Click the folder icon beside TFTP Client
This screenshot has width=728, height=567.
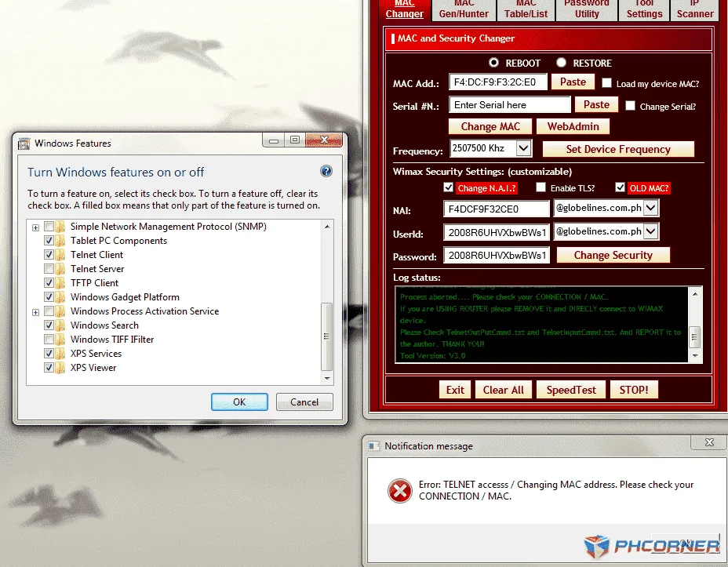click(x=60, y=282)
